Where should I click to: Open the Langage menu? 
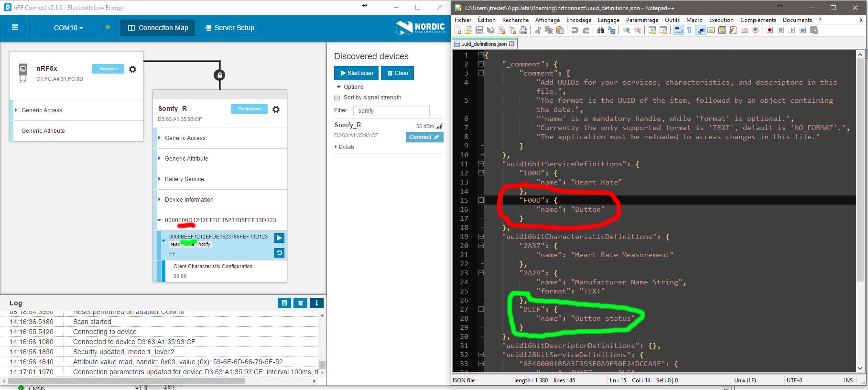click(608, 20)
